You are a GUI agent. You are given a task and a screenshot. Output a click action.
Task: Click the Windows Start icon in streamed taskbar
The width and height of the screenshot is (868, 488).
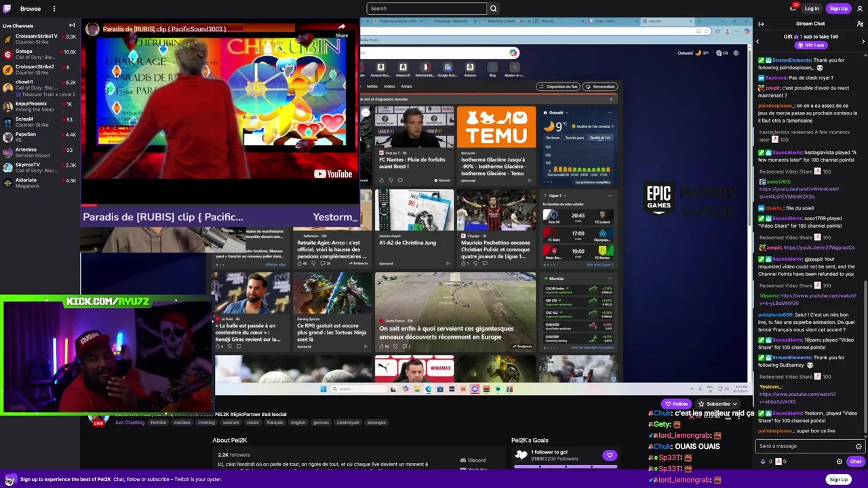pos(323,389)
